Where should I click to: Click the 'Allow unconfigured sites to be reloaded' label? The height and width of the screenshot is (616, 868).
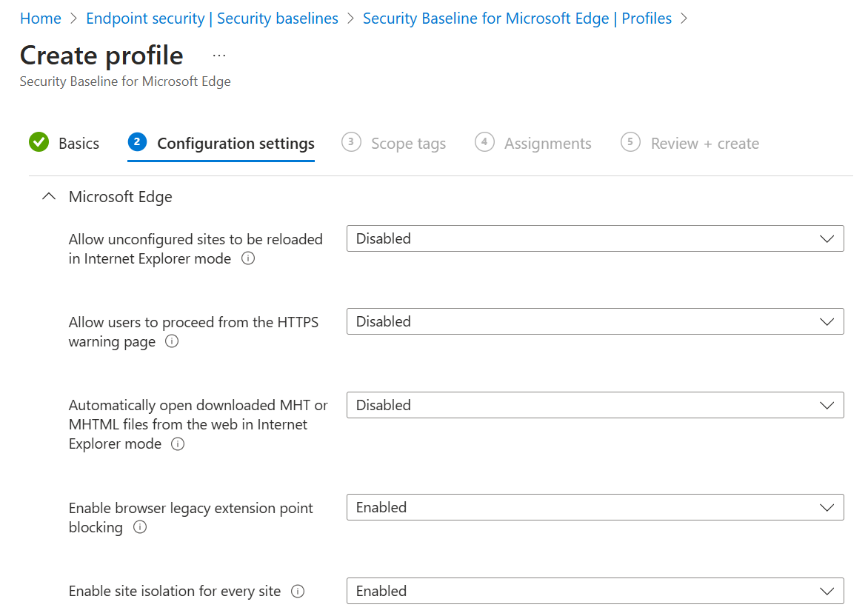point(196,239)
